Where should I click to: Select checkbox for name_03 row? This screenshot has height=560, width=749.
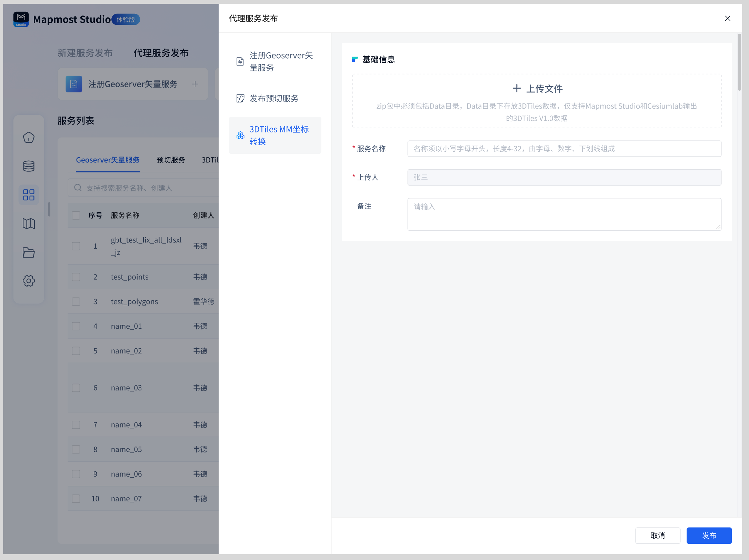76,388
